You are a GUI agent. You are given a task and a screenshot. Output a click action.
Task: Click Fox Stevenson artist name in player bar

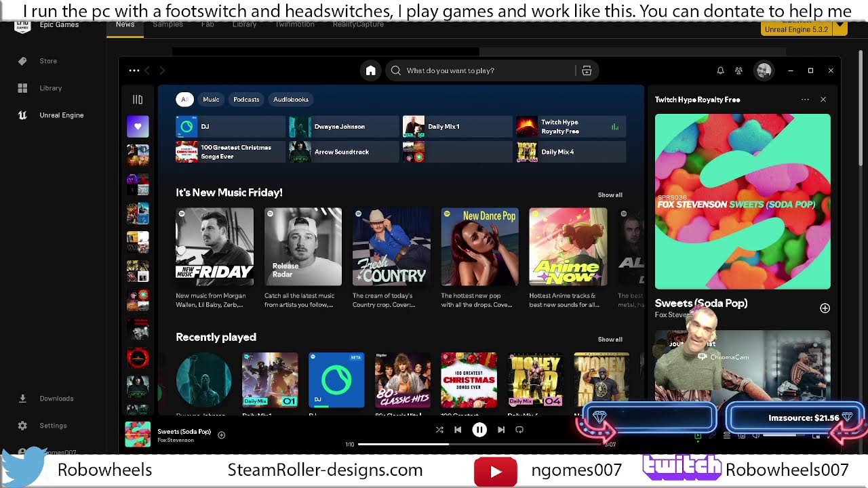point(176,441)
